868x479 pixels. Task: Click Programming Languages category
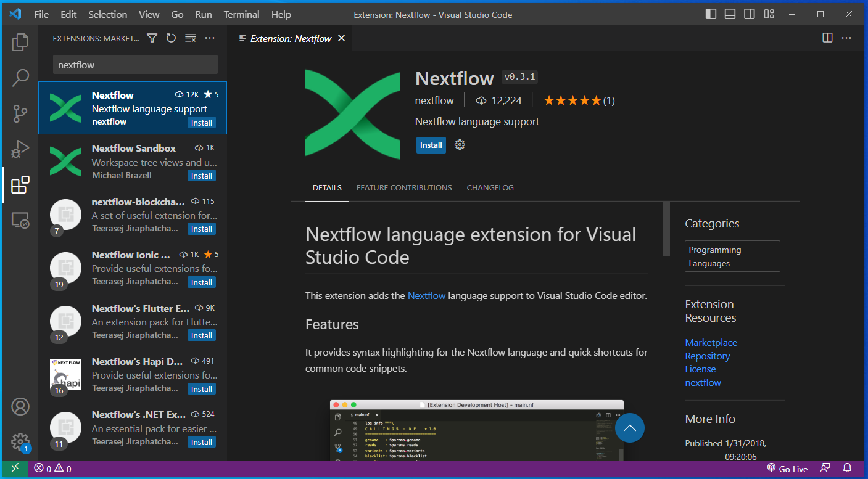point(732,256)
